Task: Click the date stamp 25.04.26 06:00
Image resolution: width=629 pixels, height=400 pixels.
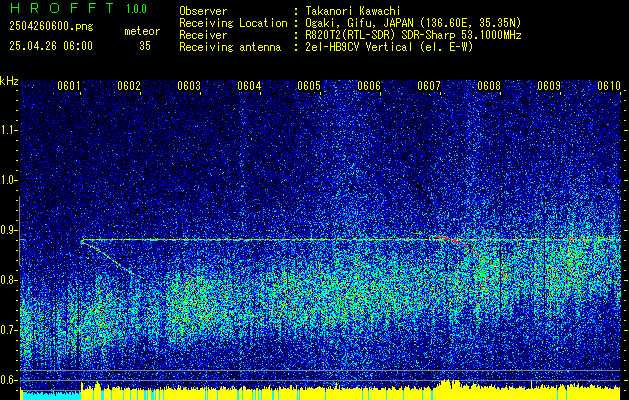Action: pos(51,46)
